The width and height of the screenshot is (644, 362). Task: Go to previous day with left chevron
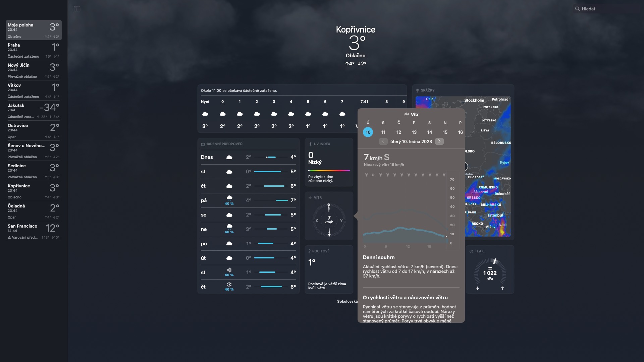[383, 141]
